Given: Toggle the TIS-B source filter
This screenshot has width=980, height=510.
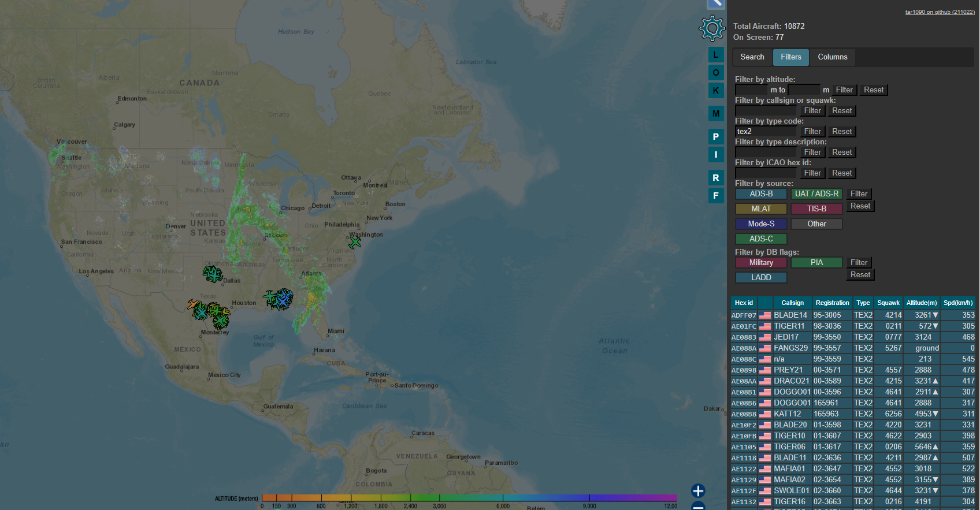Looking at the screenshot, I should coord(816,209).
